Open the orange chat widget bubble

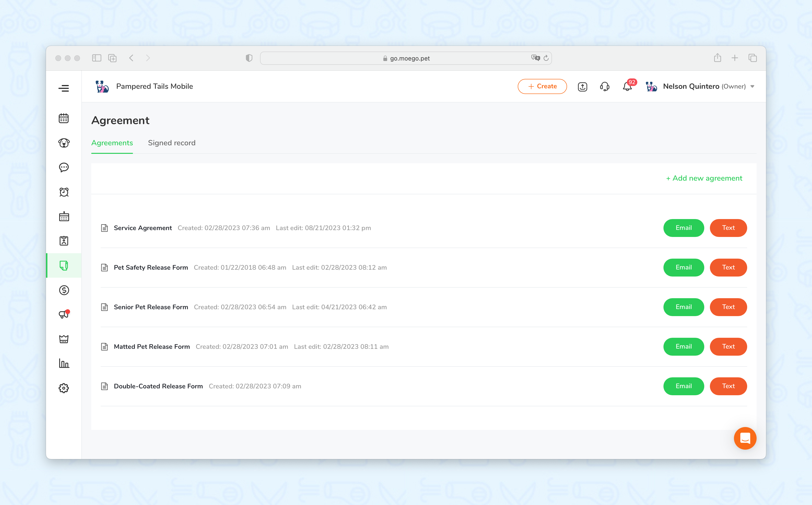(745, 438)
